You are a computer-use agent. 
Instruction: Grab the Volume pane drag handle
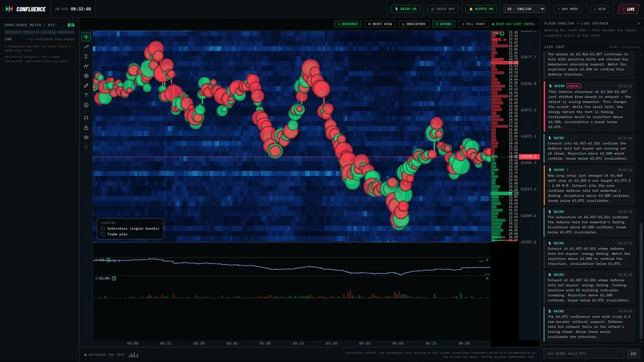pyautogui.click(x=96, y=278)
